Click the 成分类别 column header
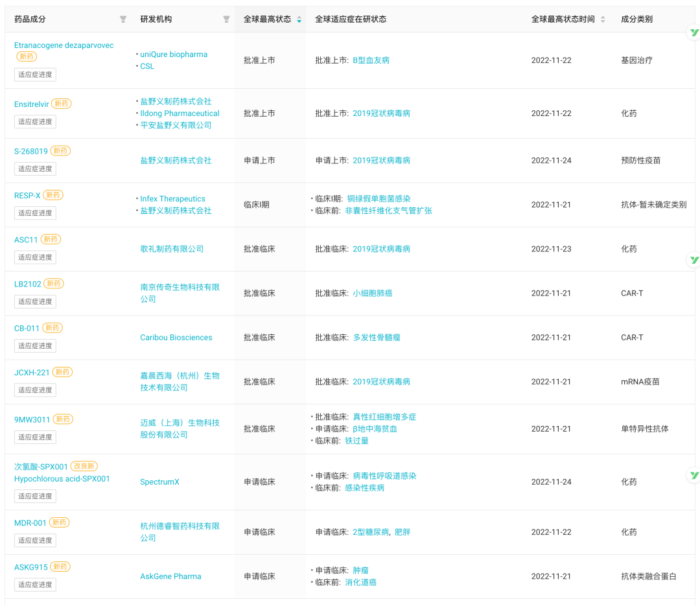700x606 pixels. [x=636, y=19]
